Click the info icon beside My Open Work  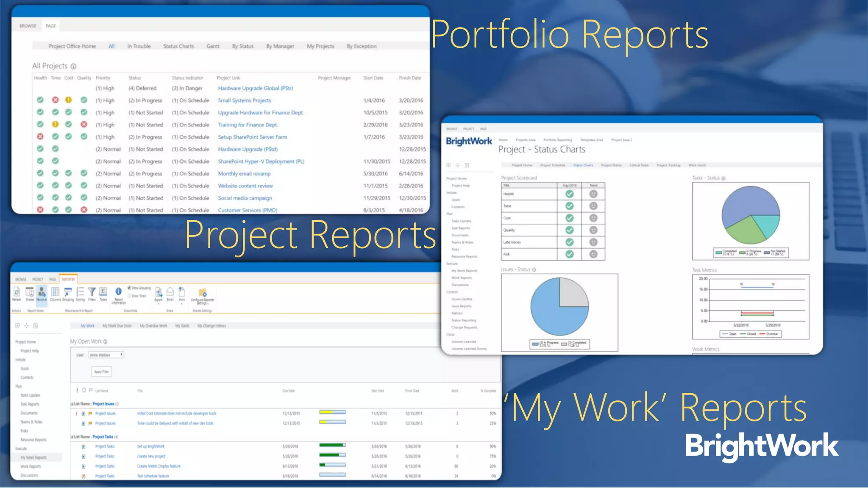tap(106, 341)
